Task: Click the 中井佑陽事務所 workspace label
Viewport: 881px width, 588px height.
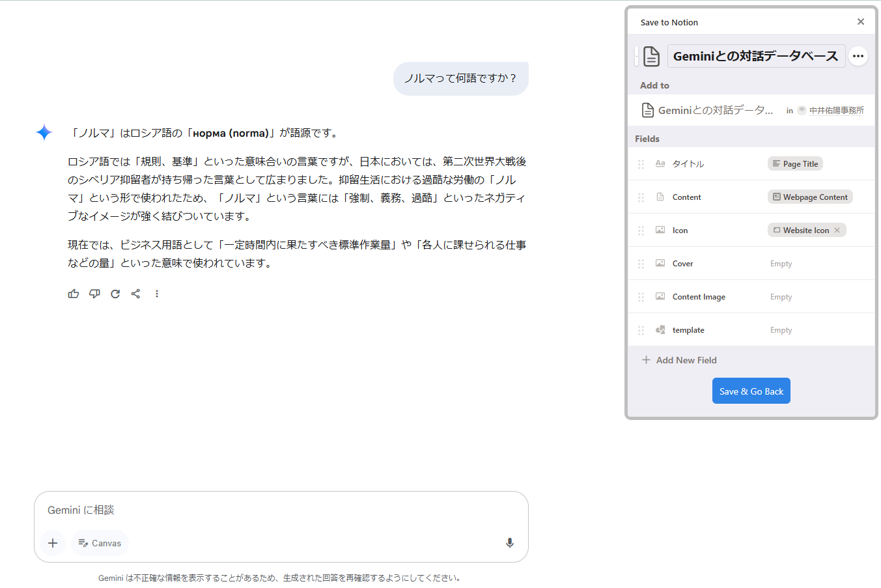Action: (836, 111)
